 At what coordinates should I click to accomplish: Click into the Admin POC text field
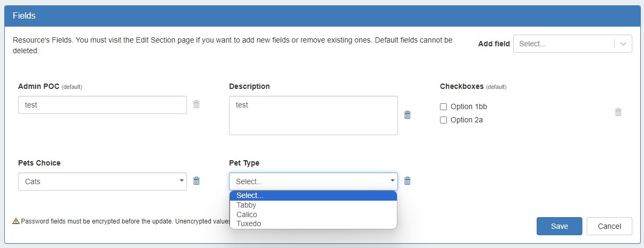(x=102, y=105)
